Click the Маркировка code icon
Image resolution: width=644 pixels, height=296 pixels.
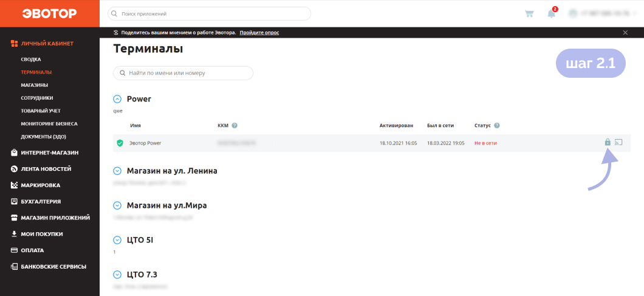(x=14, y=185)
